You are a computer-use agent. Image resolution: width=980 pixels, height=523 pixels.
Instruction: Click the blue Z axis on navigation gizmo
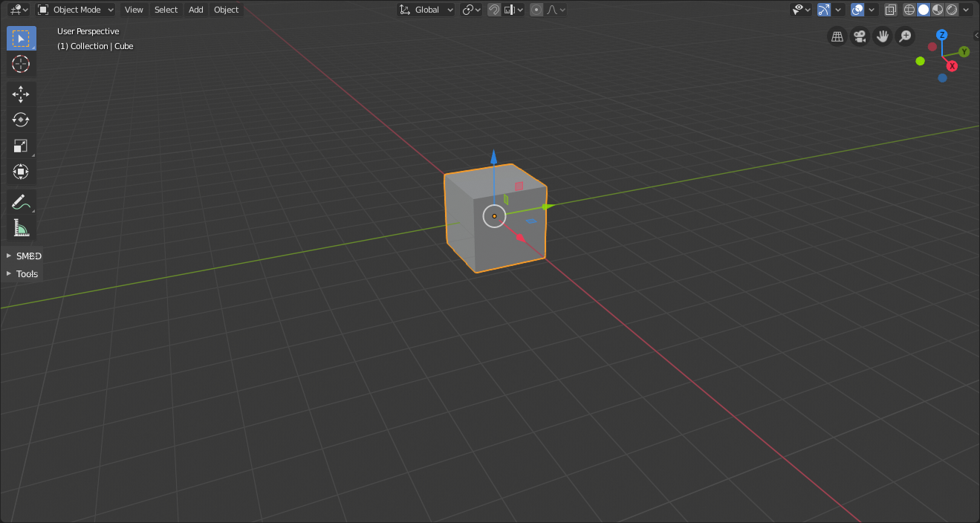942,35
